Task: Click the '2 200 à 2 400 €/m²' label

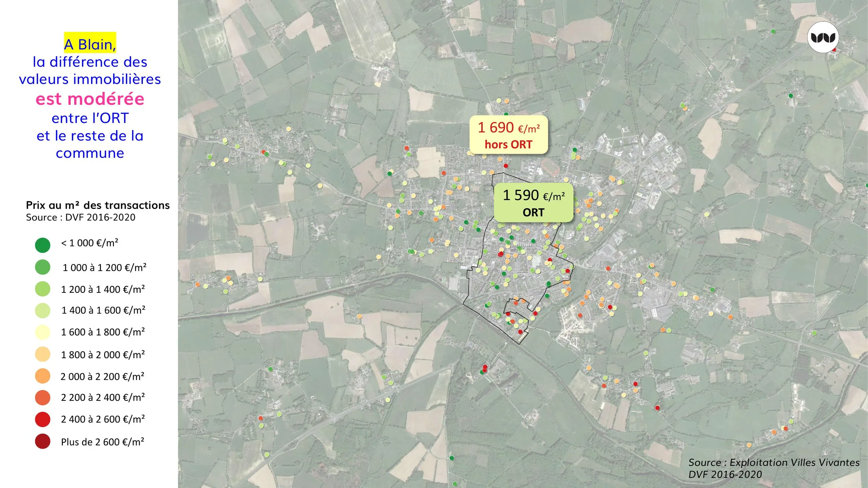Action: (103, 397)
